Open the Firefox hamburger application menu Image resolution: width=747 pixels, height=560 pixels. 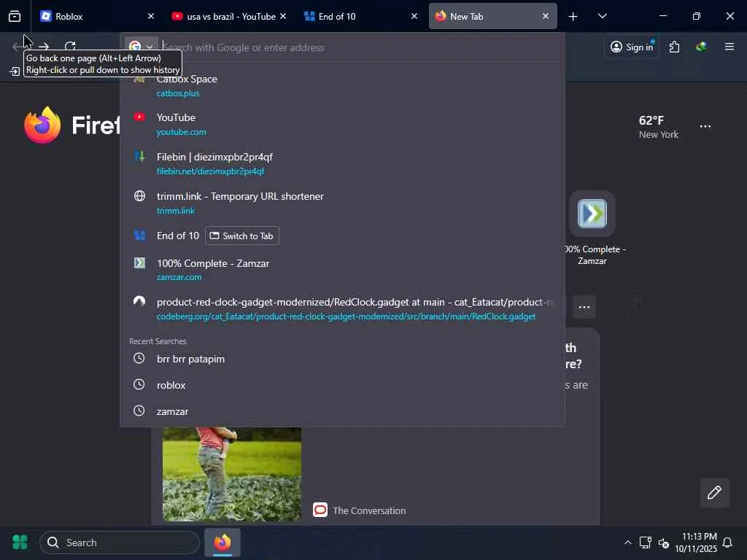729,47
